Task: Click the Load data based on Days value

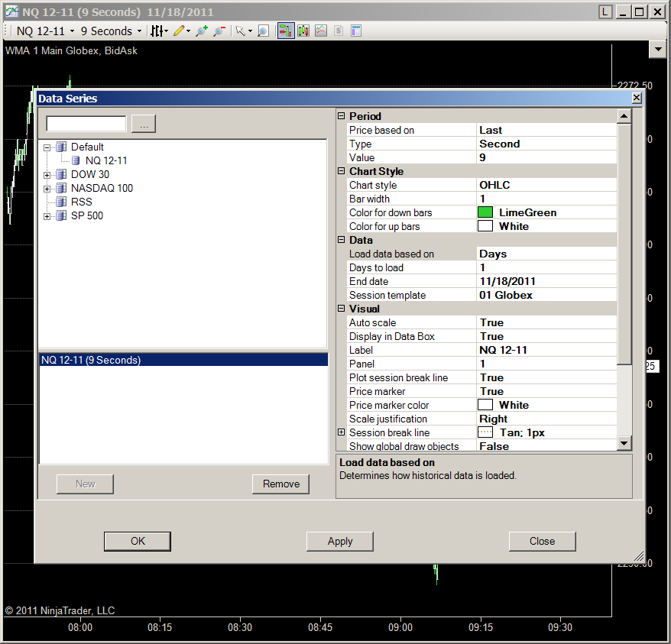Action: coord(546,254)
